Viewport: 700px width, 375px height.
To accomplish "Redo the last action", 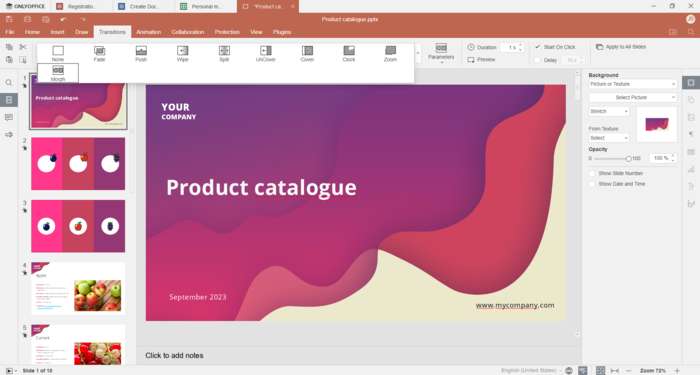I will point(82,19).
